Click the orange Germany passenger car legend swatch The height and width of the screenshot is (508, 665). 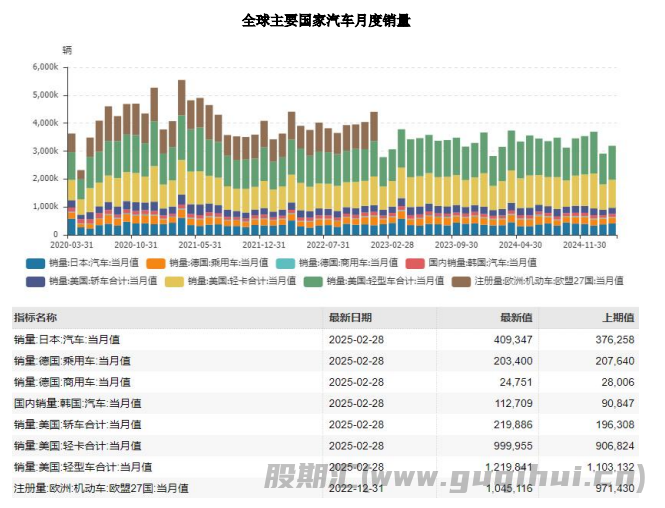point(157,263)
